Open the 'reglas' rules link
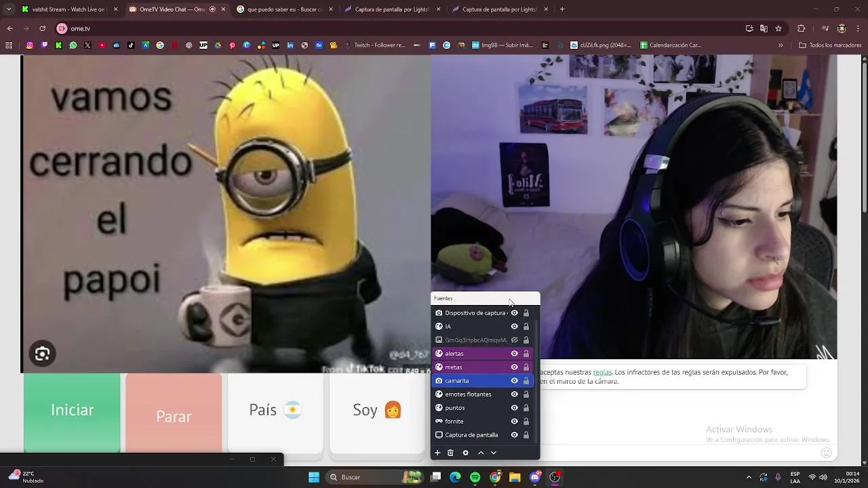This screenshot has width=868, height=488. pyautogui.click(x=602, y=372)
